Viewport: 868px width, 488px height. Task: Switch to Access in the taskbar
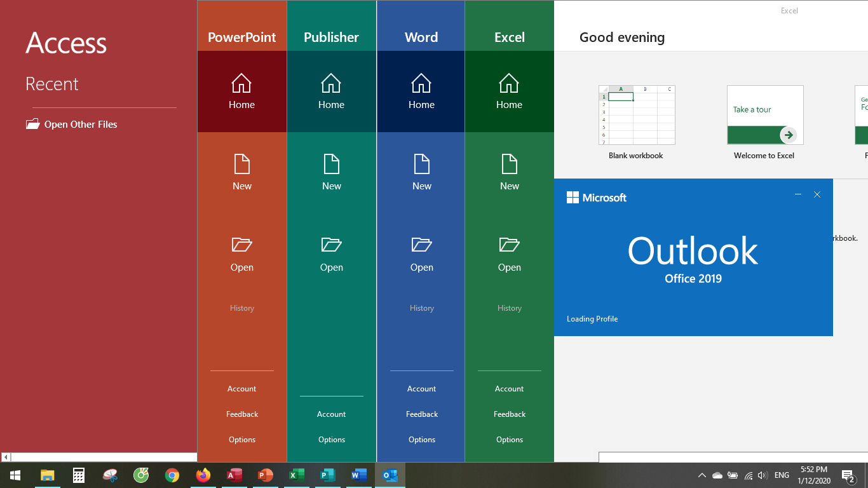234,475
